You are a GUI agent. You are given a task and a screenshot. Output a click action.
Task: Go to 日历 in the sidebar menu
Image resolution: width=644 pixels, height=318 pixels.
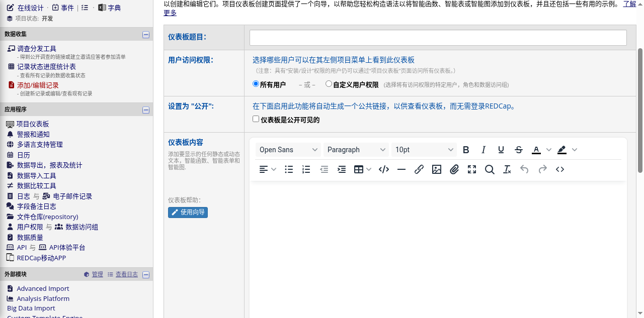24,155
